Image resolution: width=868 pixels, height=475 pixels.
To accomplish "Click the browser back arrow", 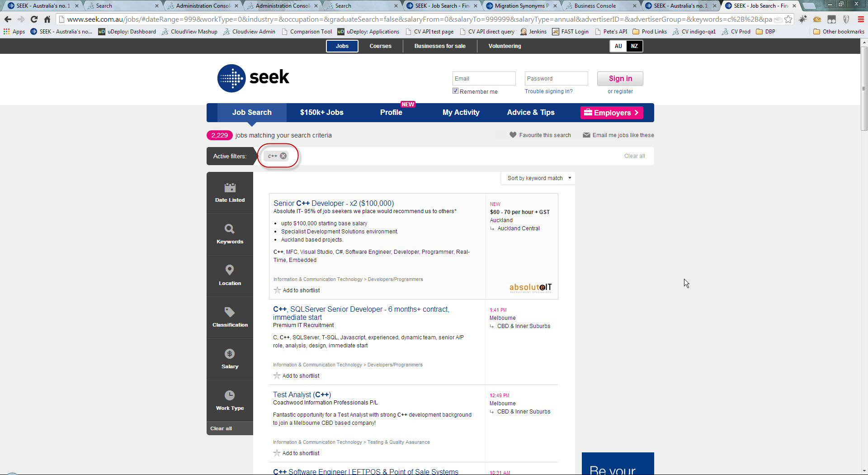I will point(8,19).
